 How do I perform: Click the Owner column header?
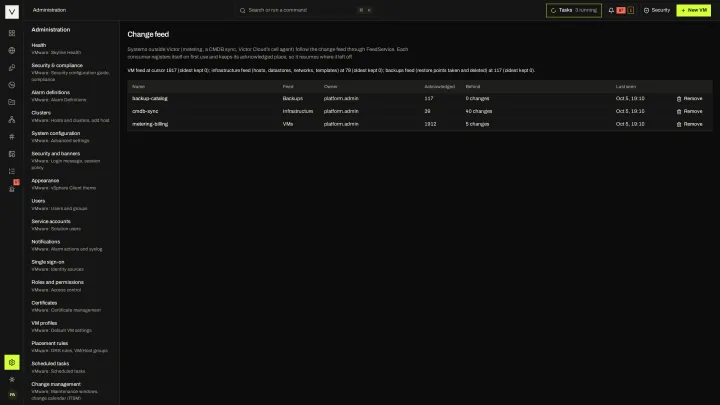click(330, 86)
